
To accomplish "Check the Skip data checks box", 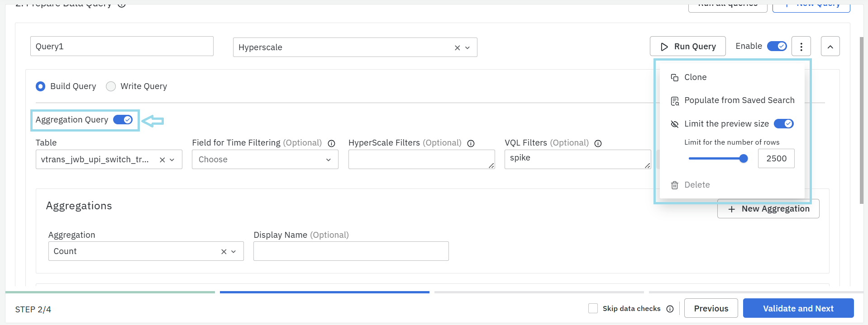I will [x=593, y=308].
